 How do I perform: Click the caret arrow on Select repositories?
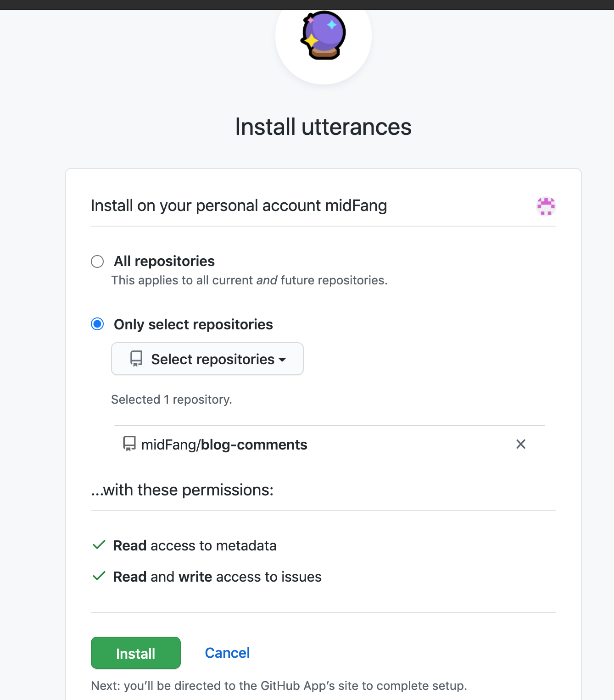[283, 360]
